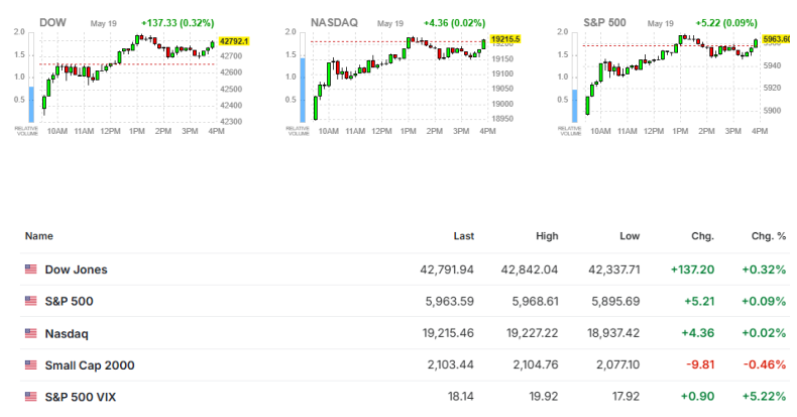Click the NASDAQ chart title
The height and width of the screenshot is (417, 797).
[334, 23]
